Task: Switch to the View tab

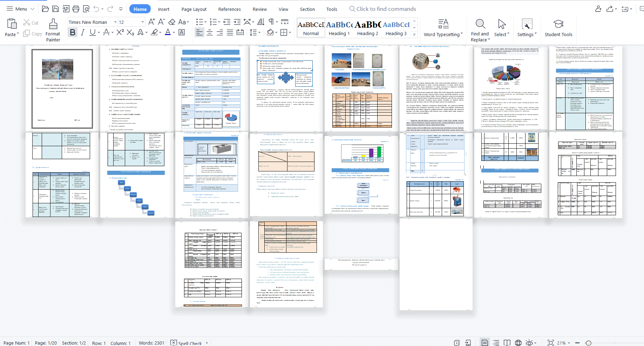Action: 283,9
